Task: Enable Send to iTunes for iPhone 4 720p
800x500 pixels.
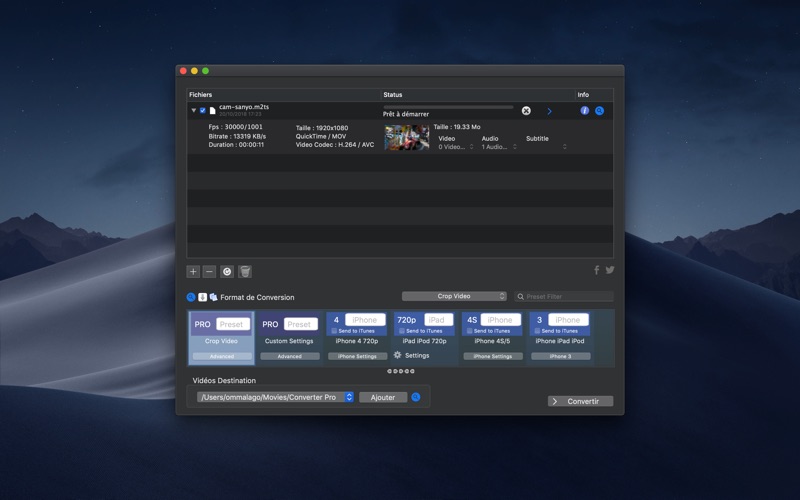Action: pyautogui.click(x=334, y=331)
